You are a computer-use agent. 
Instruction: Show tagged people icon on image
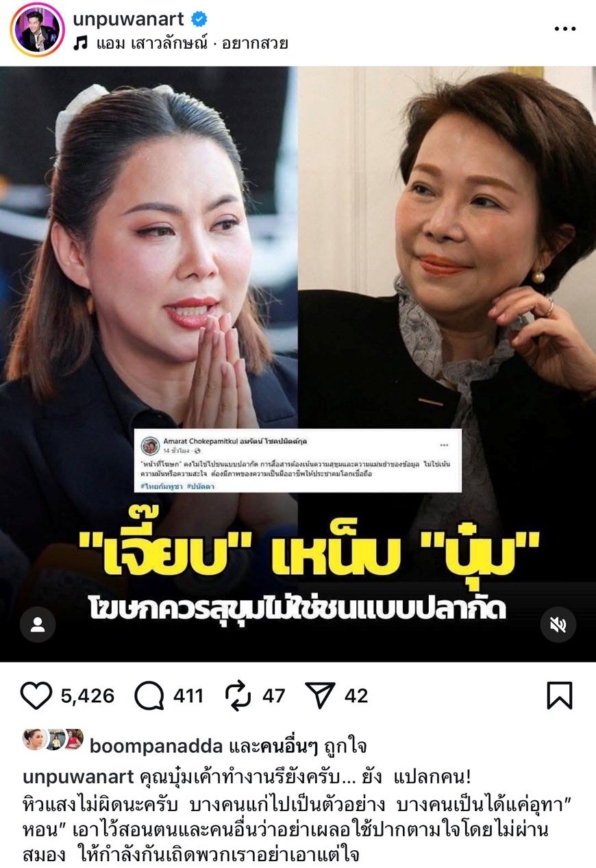tap(38, 625)
